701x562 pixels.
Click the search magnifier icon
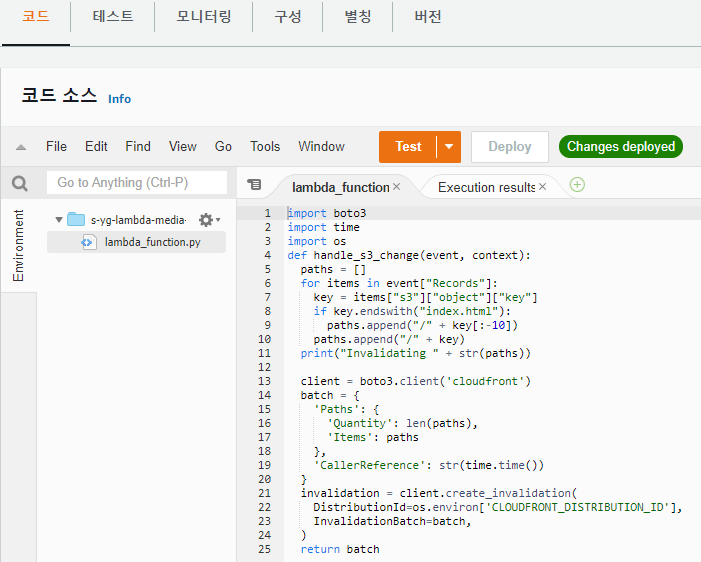[20, 183]
